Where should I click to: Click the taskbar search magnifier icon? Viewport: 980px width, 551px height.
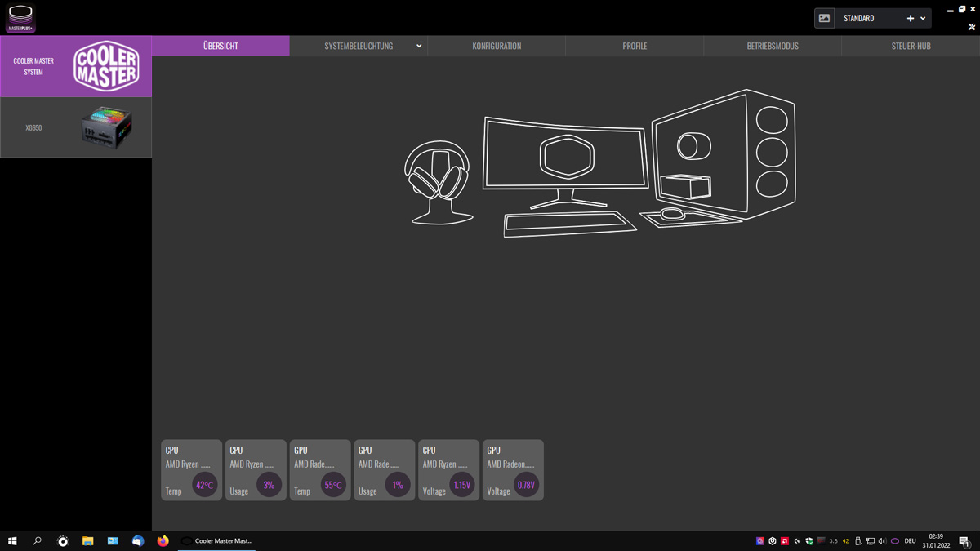pyautogui.click(x=37, y=541)
